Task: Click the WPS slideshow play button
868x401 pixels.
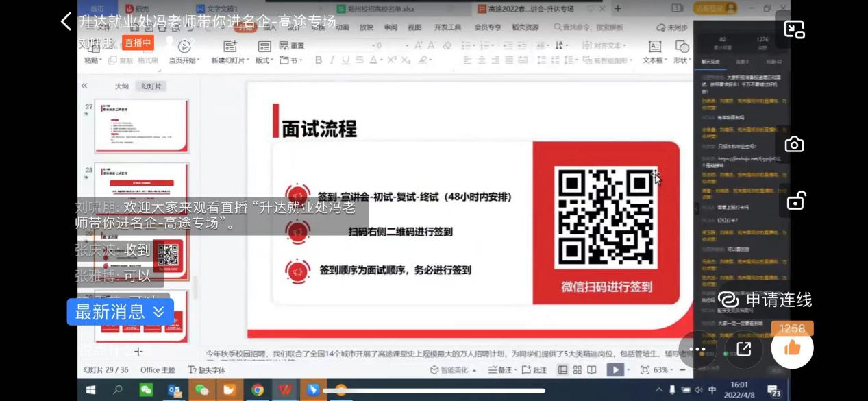Action: coord(614,370)
